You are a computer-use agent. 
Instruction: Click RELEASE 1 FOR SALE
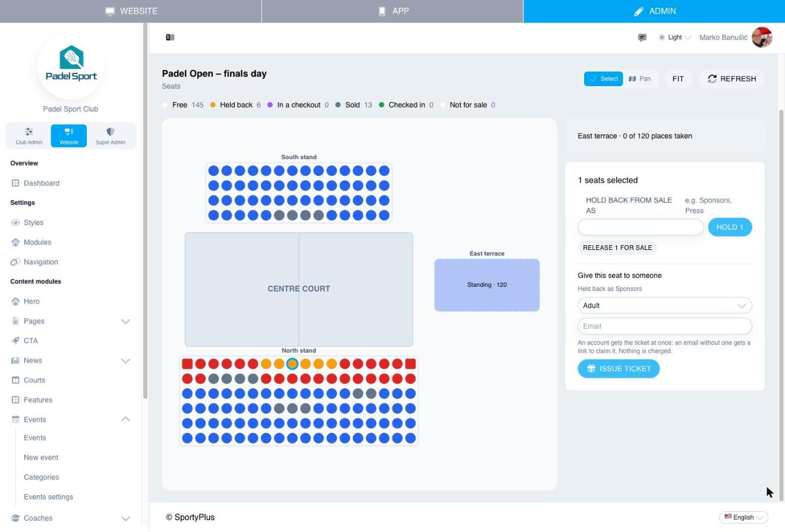[617, 248]
